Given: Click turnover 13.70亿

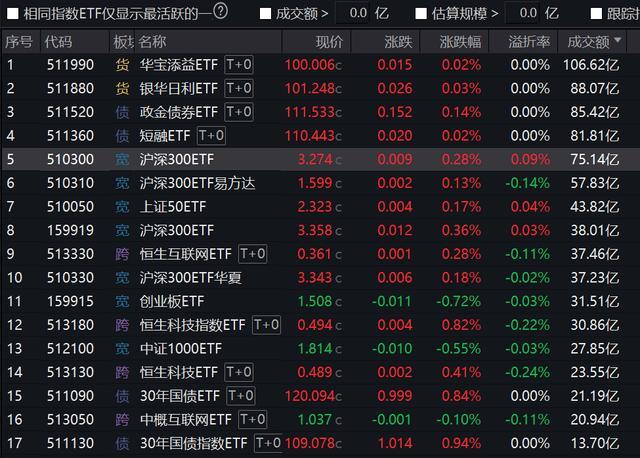Looking at the screenshot, I should point(595,443).
